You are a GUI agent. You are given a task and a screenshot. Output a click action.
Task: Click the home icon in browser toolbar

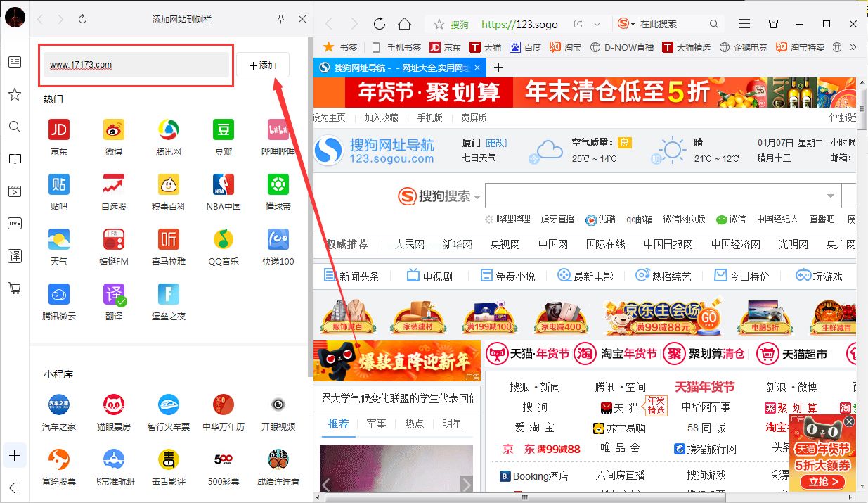(404, 23)
